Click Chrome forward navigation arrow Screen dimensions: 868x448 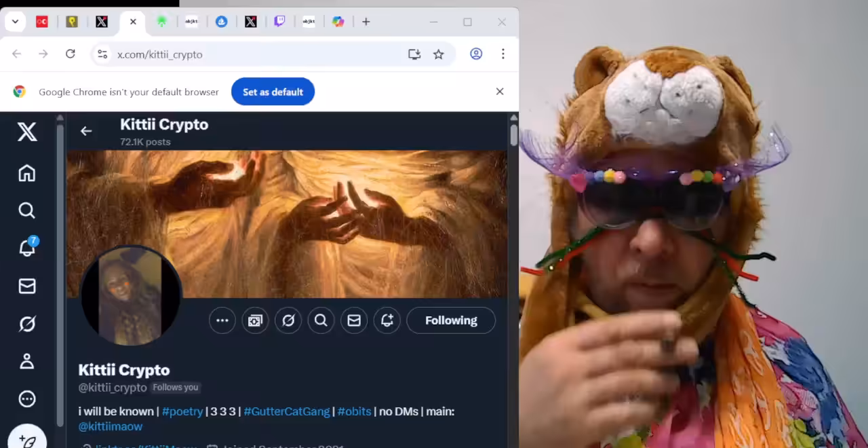(x=43, y=54)
